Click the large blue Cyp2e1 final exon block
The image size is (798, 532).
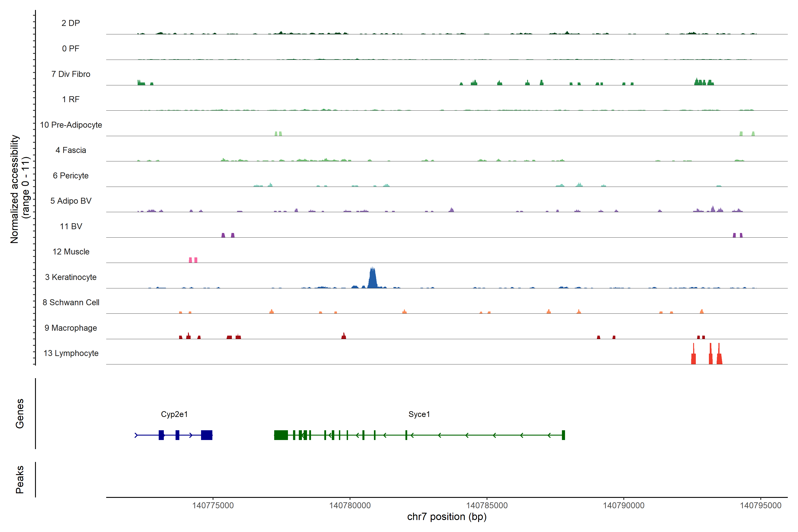(207, 435)
